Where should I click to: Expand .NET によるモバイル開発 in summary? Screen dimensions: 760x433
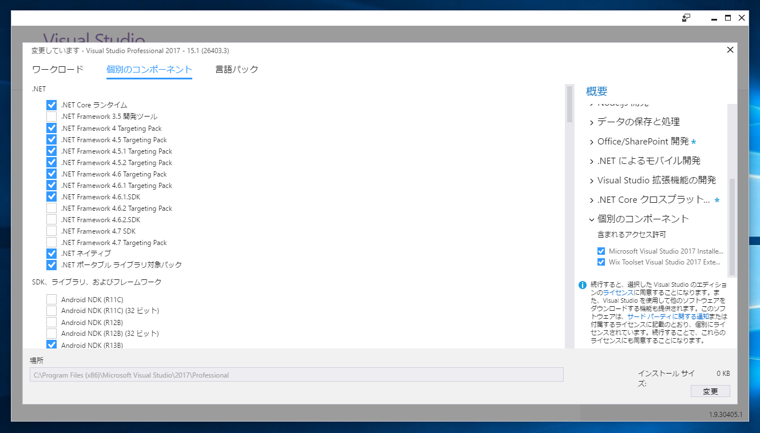coord(591,161)
